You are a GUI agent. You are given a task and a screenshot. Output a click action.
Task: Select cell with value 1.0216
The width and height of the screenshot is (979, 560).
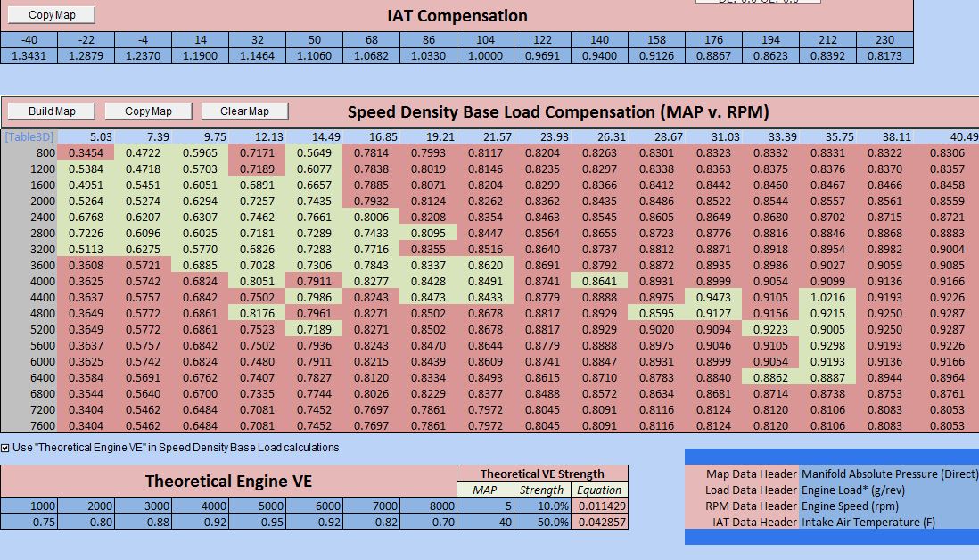(827, 298)
